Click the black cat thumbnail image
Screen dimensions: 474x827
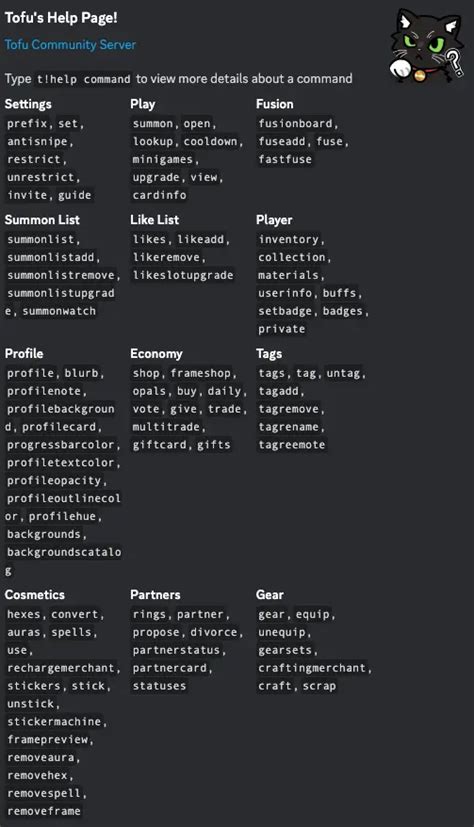click(x=427, y=45)
